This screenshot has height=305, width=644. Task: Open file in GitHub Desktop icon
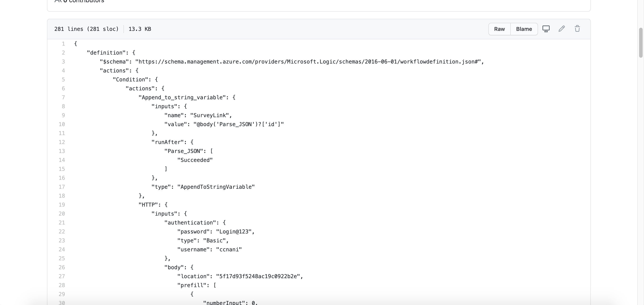[x=546, y=29]
